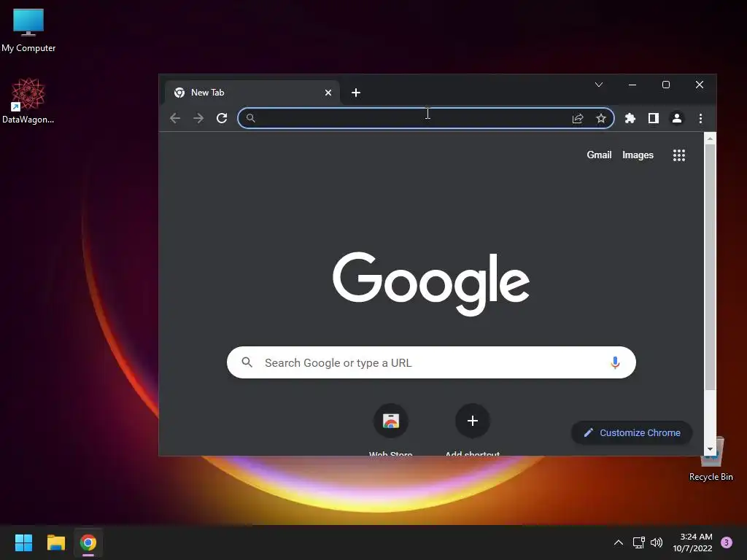Open a new tab with plus button
The width and height of the screenshot is (747, 560).
[x=356, y=93]
